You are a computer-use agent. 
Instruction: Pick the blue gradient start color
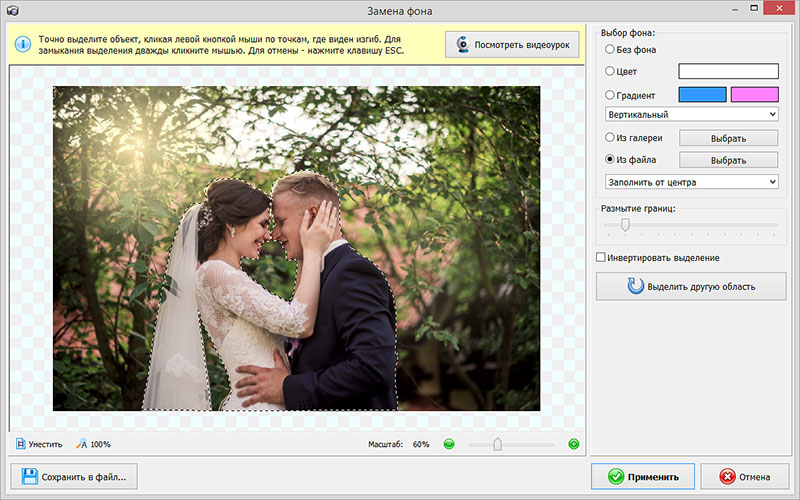pyautogui.click(x=702, y=94)
